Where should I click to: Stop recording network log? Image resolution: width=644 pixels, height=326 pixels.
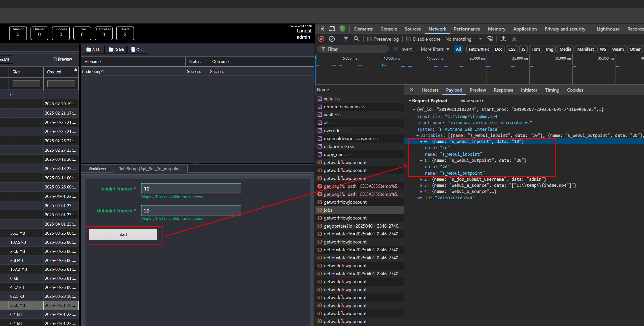321,39
